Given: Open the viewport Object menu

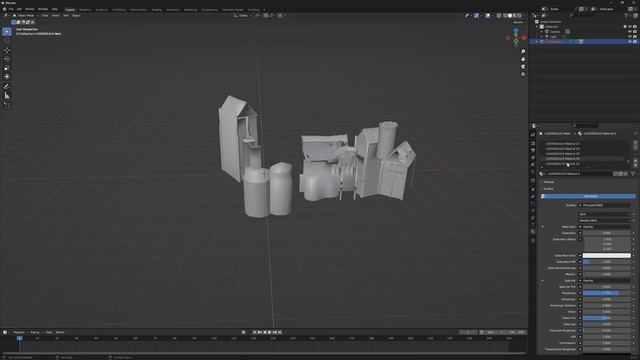Looking at the screenshot, I should click(x=76, y=16).
